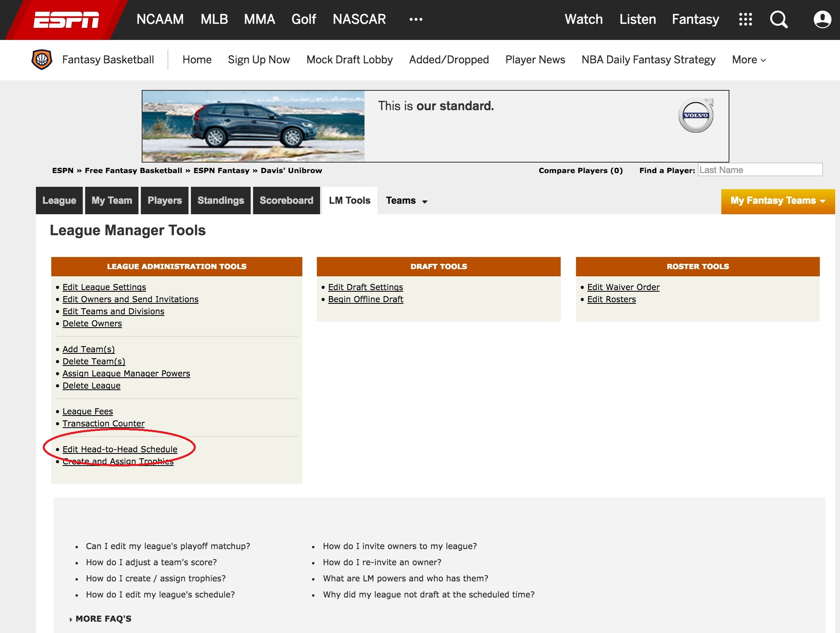Image resolution: width=840 pixels, height=633 pixels.
Task: Click the Davis' Unibrow breadcrumb
Action: (291, 170)
